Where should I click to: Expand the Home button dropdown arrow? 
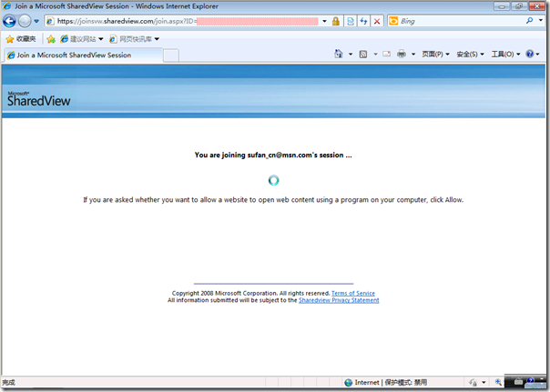[x=350, y=54]
